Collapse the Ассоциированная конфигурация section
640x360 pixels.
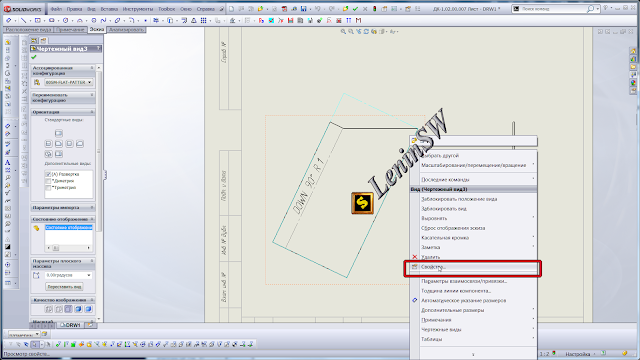coord(92,68)
